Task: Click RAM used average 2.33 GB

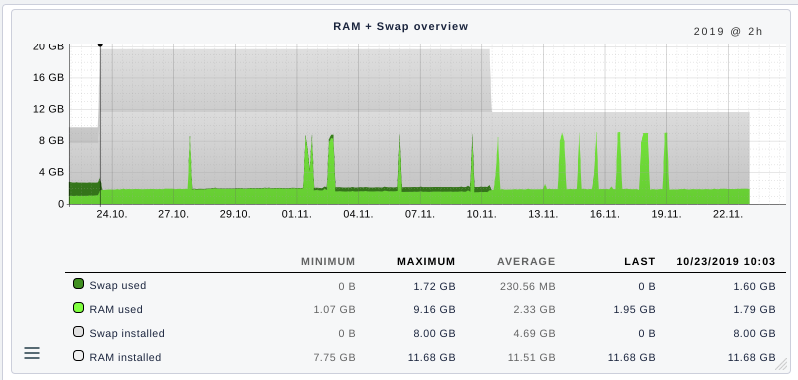Action: 534,309
